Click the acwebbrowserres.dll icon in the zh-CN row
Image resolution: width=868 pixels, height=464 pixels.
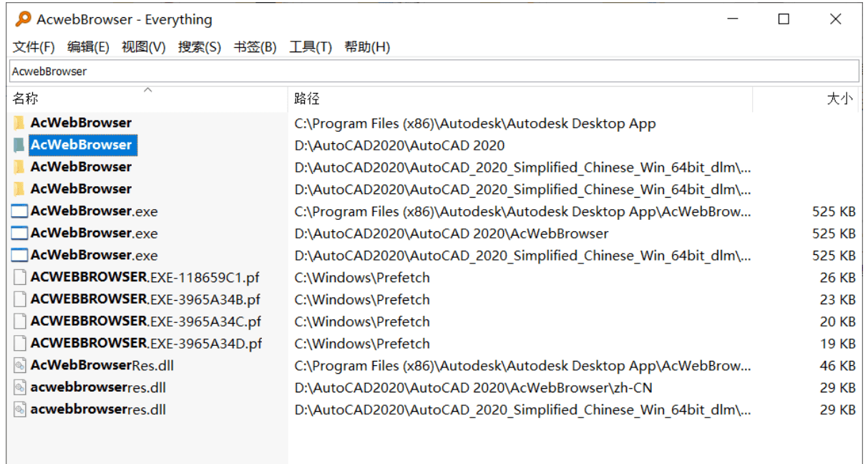[x=20, y=387]
